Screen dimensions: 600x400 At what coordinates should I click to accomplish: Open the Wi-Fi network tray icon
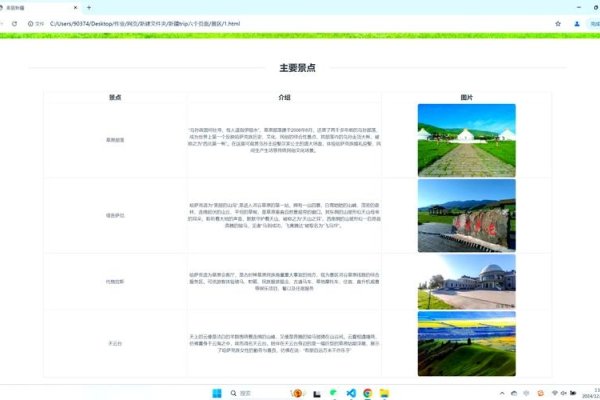point(555,393)
